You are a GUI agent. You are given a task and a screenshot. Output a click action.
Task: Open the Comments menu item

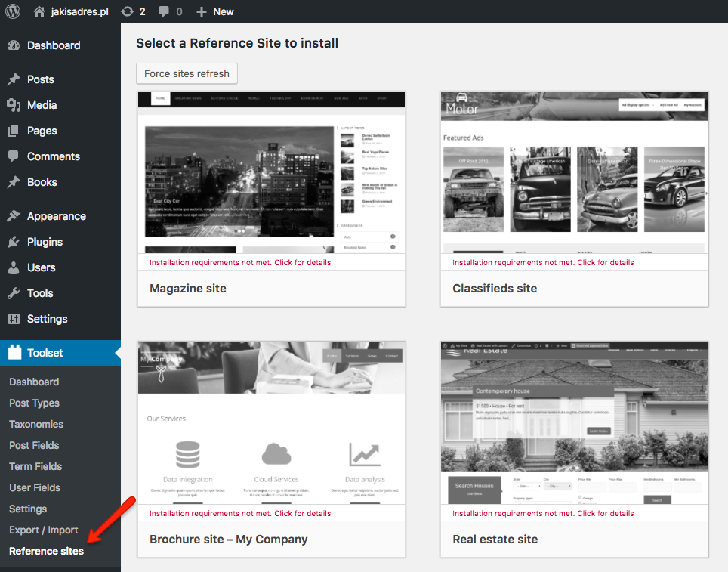coord(54,156)
